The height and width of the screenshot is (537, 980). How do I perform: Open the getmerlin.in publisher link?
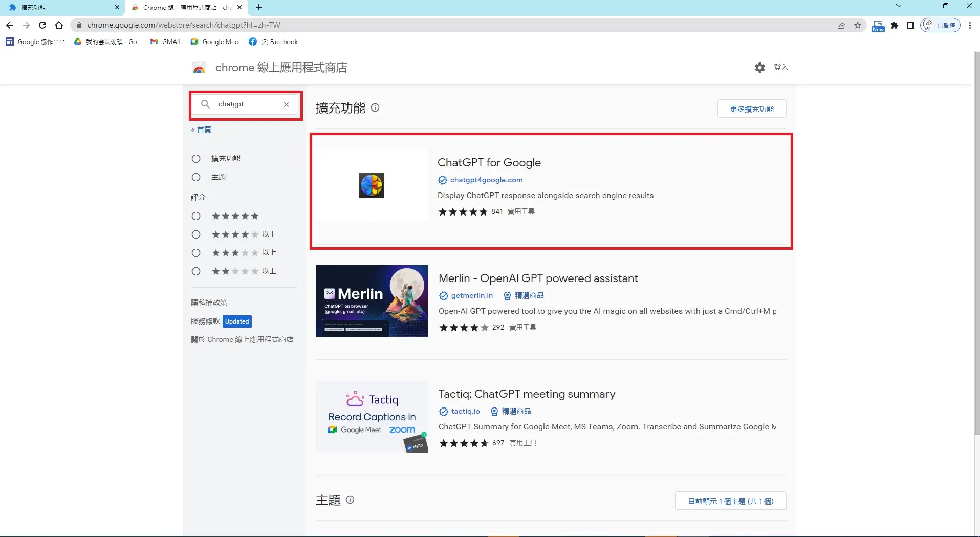point(472,296)
